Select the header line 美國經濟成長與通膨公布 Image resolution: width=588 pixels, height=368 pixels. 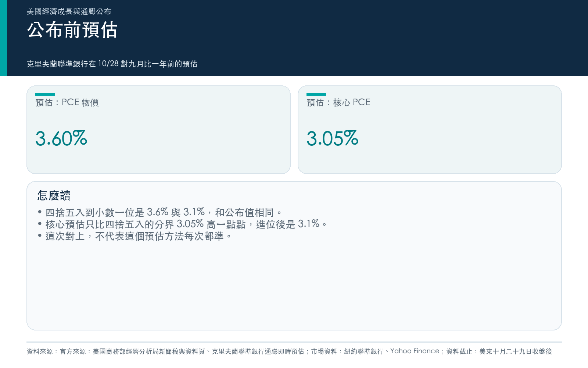click(69, 11)
